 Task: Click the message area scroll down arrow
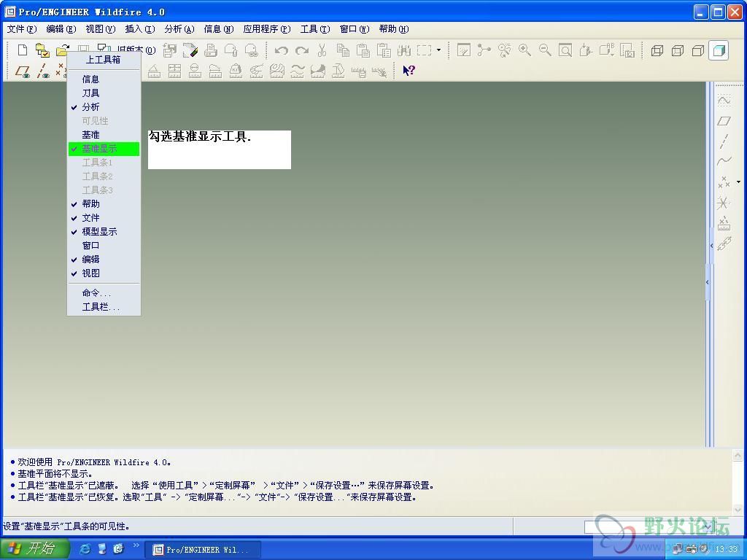[x=738, y=510]
